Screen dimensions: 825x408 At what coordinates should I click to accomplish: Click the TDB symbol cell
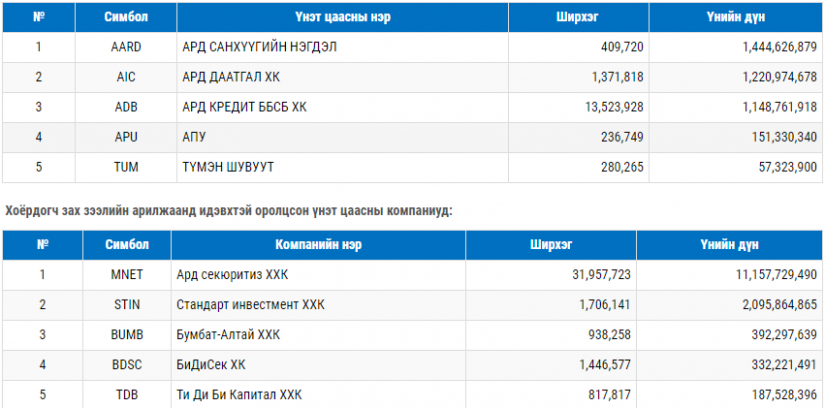(x=127, y=395)
